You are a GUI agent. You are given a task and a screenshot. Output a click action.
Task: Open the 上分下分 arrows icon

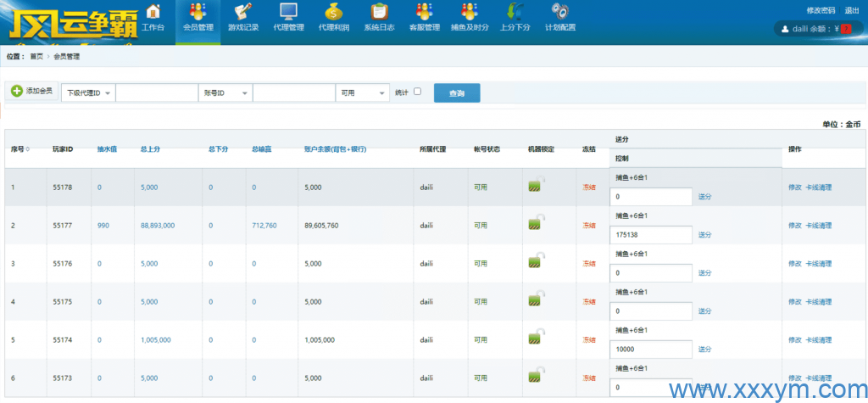click(x=515, y=17)
